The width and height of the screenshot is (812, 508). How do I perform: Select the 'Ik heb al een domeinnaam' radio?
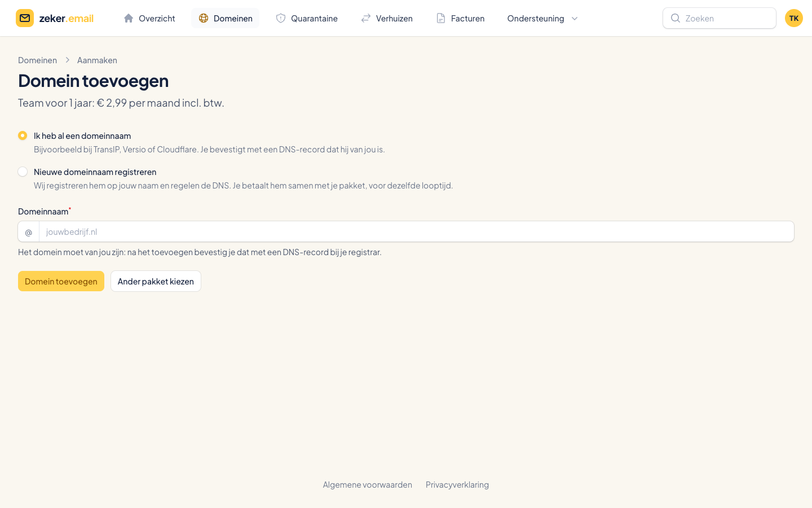(23, 135)
